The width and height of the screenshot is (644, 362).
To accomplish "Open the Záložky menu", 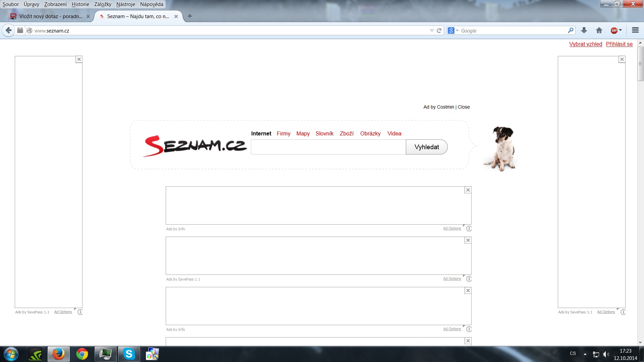I will coord(103,4).
